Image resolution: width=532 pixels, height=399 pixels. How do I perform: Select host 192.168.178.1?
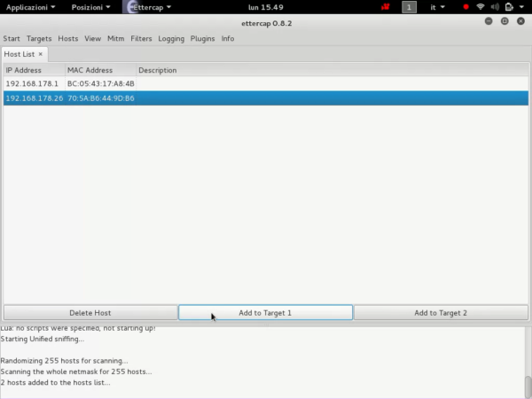266,83
